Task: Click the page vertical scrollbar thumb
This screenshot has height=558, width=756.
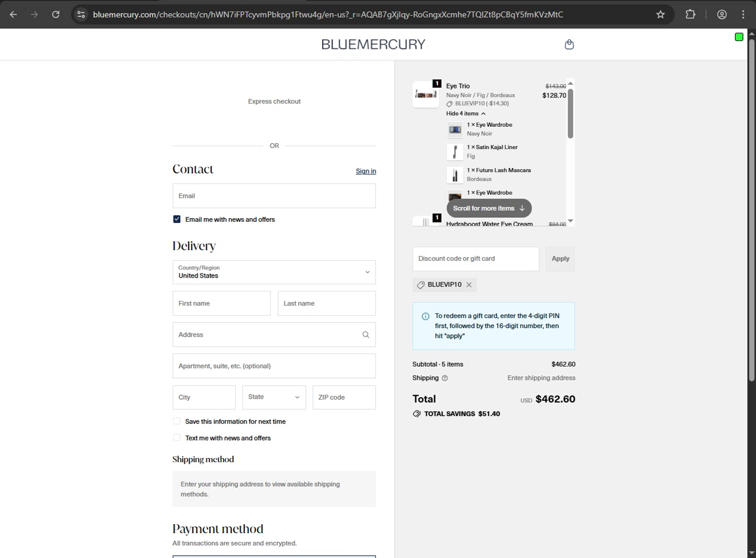Action: coord(751,210)
